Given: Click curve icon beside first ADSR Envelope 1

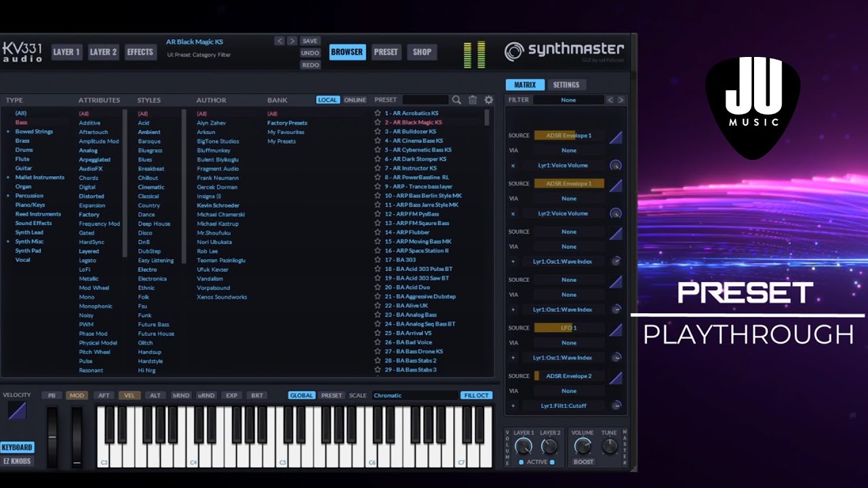Looking at the screenshot, I should tap(616, 136).
